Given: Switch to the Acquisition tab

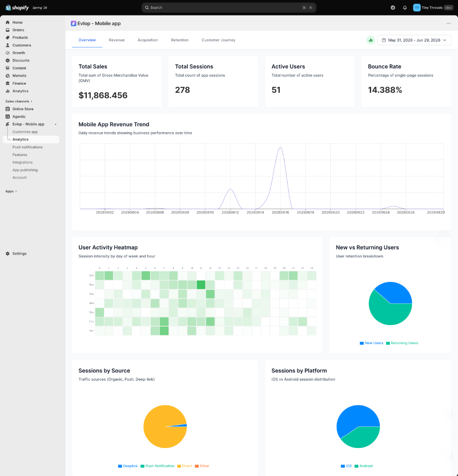Looking at the screenshot, I should [x=148, y=40].
